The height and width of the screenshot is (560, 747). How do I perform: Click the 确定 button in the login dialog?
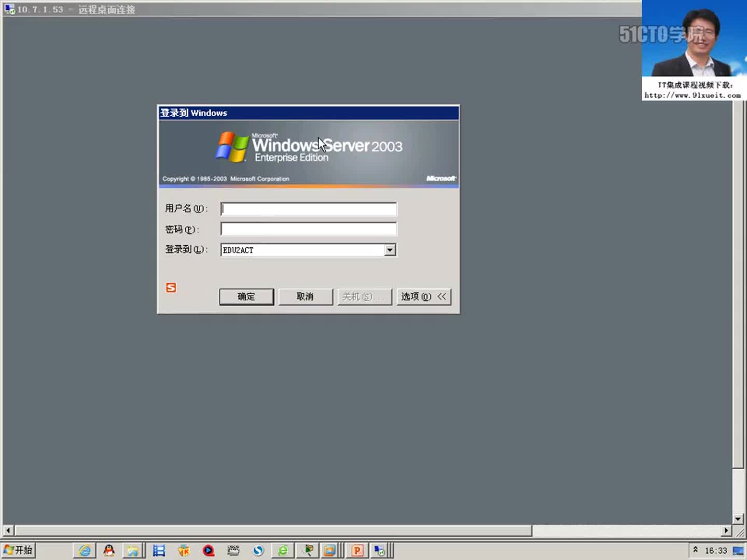pos(246,297)
